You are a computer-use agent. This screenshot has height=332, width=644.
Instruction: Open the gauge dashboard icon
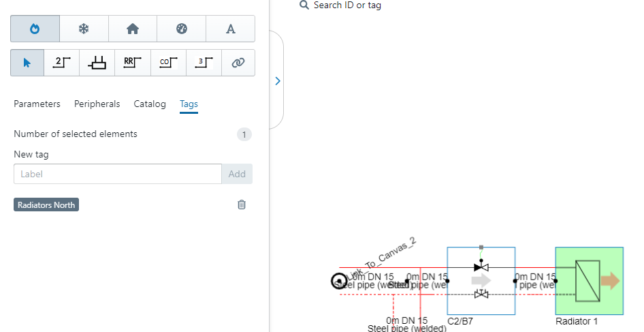(x=181, y=29)
